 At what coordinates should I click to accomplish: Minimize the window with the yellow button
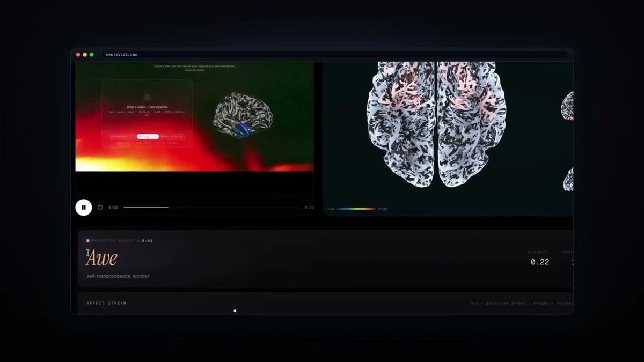[x=85, y=55]
